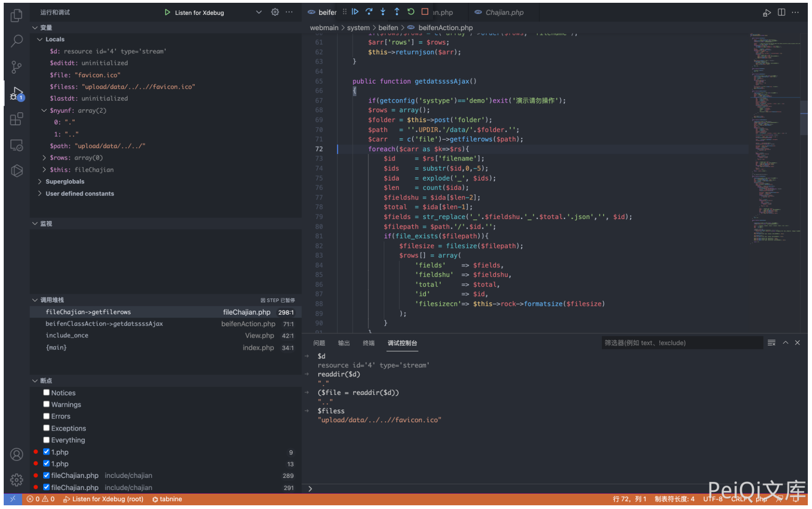Restart the debug session
The height and width of the screenshot is (509, 812).
point(411,12)
